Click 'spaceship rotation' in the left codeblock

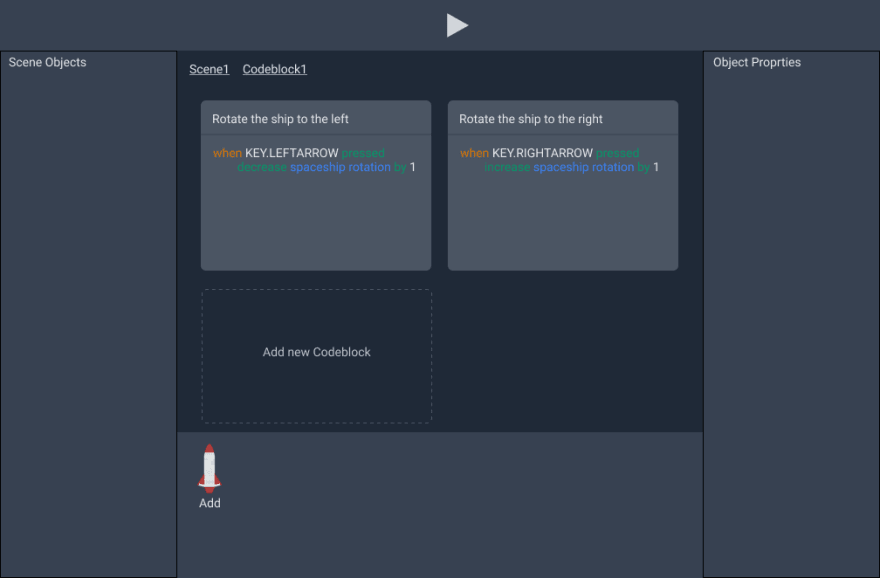pos(340,167)
